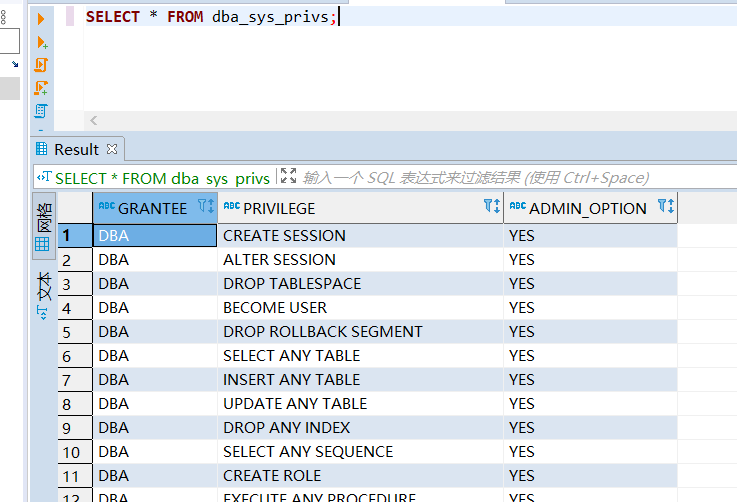Close the Result tab
Screen dimensions: 737x502
[112, 149]
